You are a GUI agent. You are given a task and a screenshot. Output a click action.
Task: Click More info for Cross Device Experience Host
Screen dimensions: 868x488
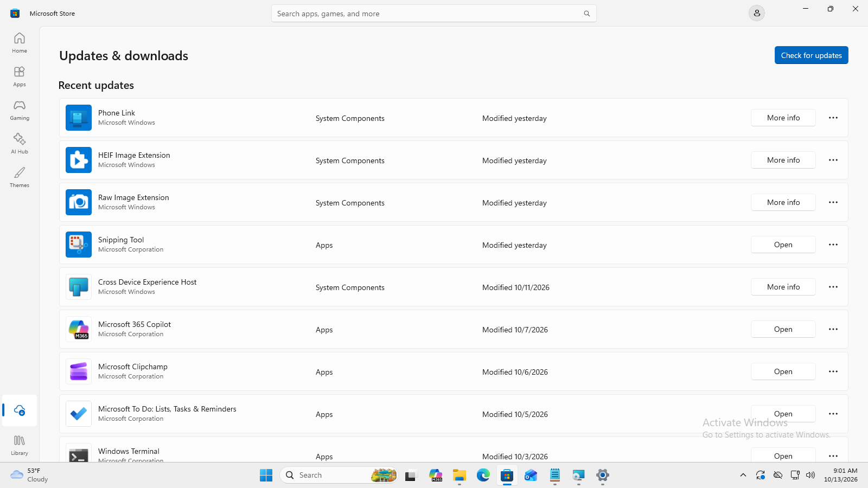coord(783,287)
